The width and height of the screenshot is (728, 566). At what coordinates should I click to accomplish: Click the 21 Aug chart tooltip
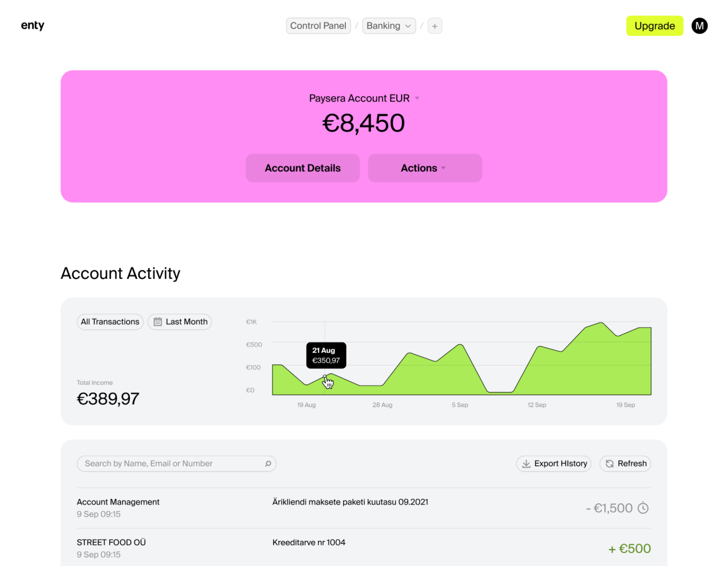pyautogui.click(x=326, y=355)
